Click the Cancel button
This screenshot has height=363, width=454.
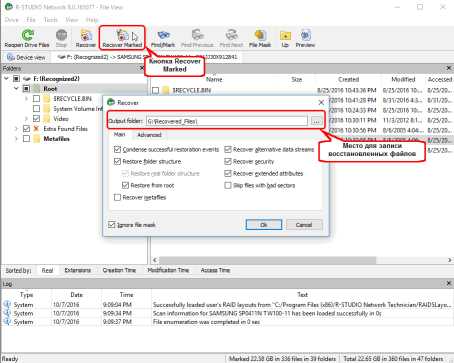(304, 225)
